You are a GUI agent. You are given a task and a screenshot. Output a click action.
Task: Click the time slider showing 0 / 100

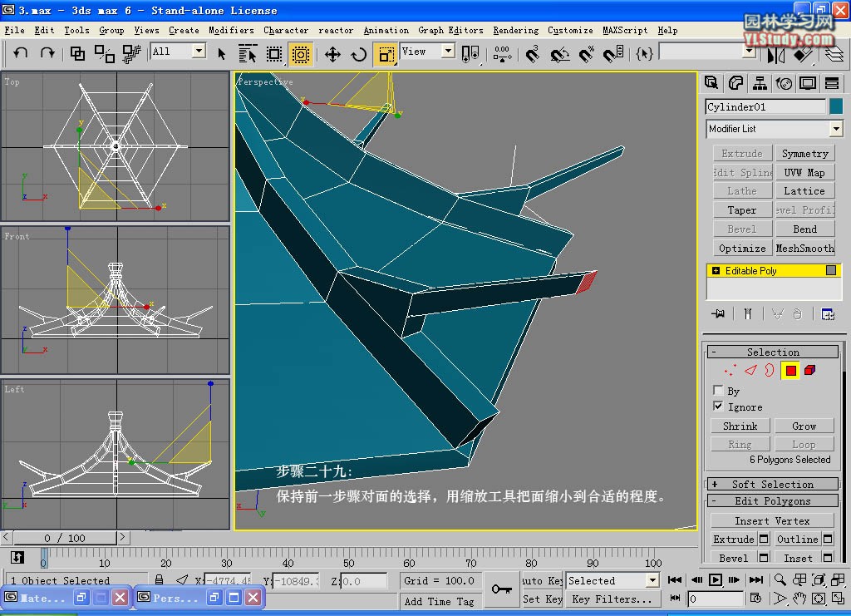[x=65, y=537]
